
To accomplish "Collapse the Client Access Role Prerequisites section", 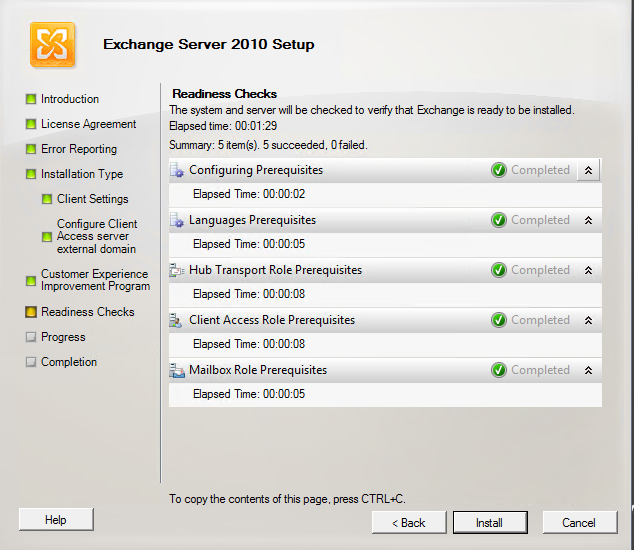I will (x=588, y=320).
